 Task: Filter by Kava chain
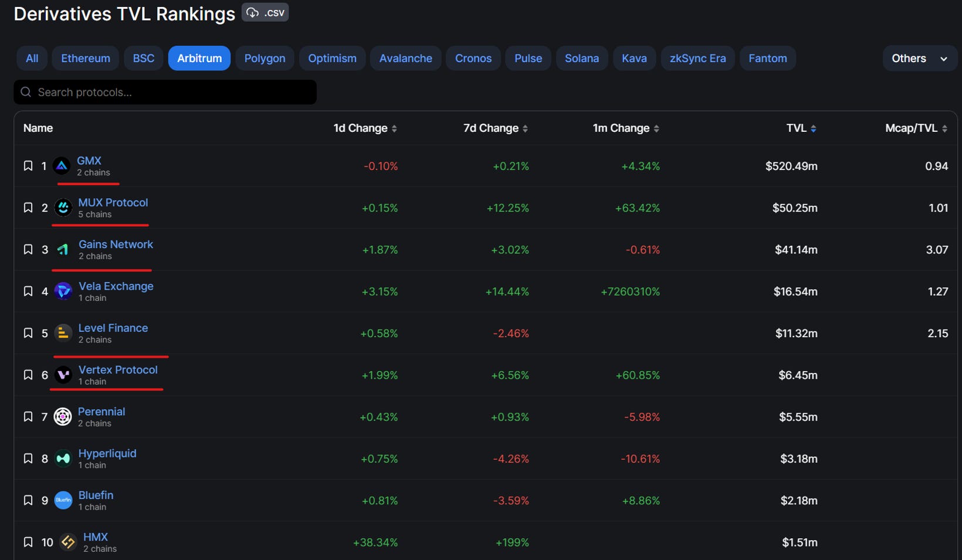[x=634, y=59]
